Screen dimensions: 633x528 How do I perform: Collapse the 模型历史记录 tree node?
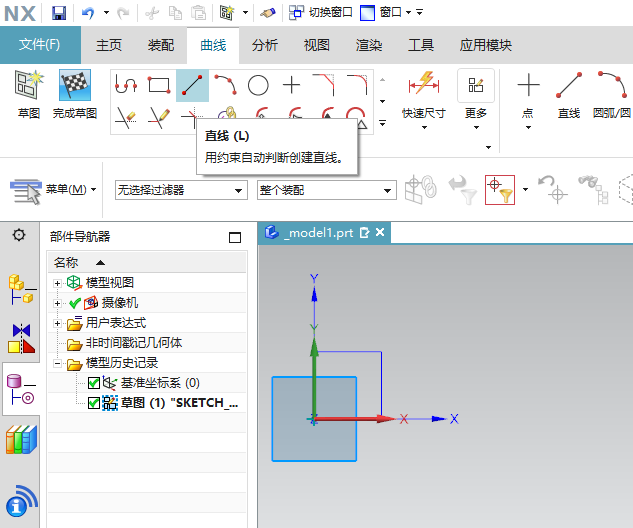57,364
